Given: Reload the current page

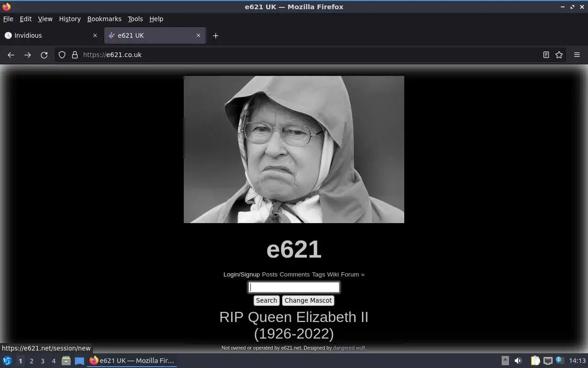Looking at the screenshot, I should tap(44, 55).
